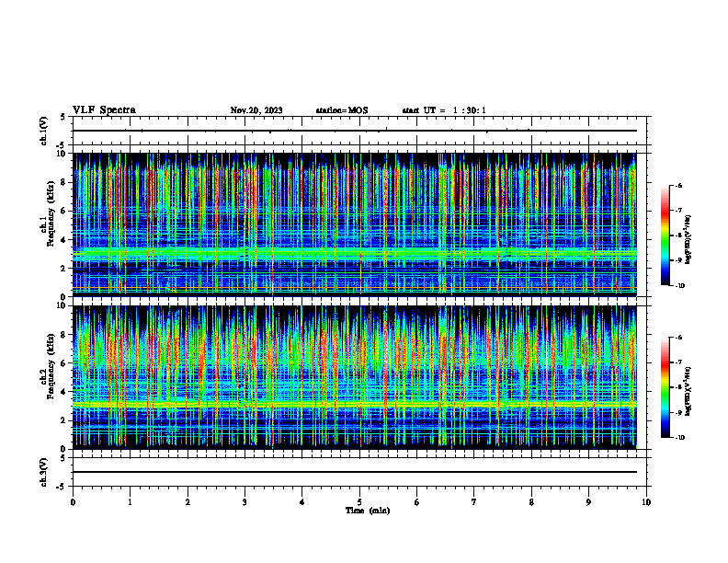Click the "station=MOS" header label

[x=342, y=110]
